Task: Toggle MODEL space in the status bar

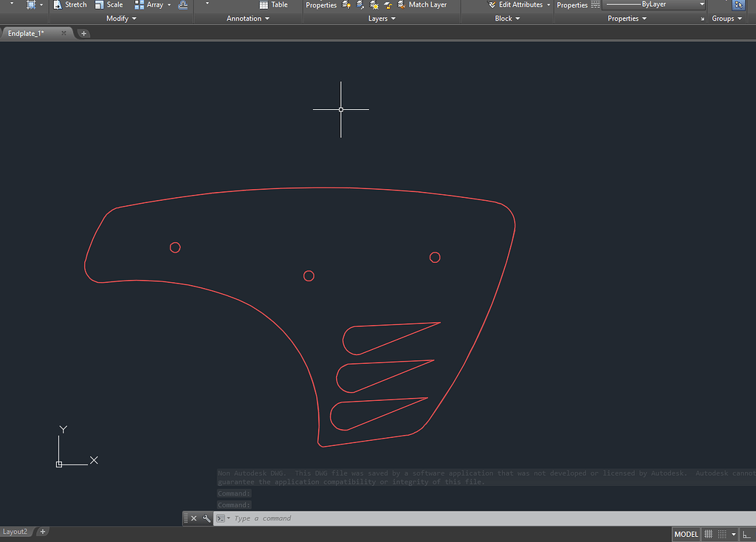Action: point(686,534)
